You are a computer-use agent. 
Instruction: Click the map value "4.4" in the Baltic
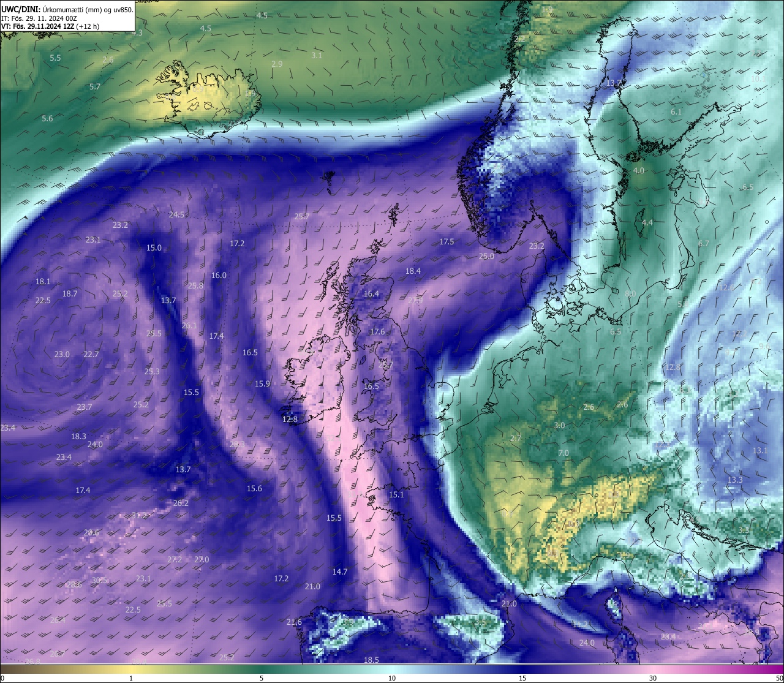point(647,223)
